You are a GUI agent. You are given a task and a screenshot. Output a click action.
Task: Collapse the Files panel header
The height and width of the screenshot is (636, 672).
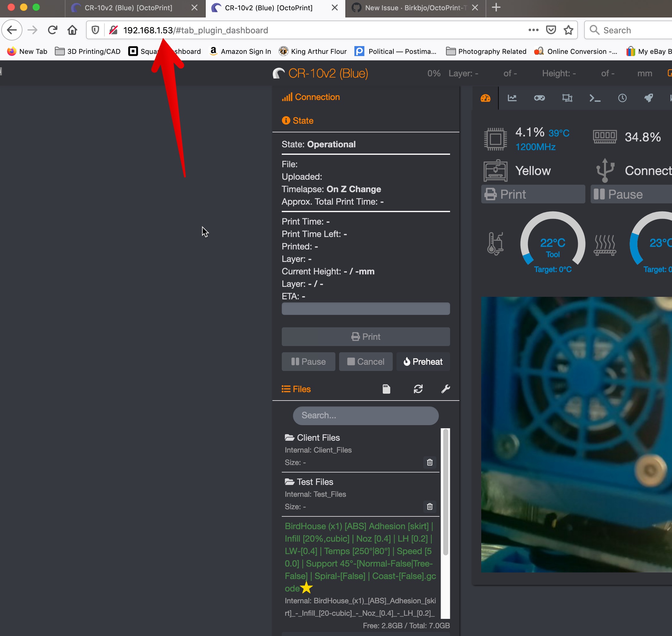[301, 389]
